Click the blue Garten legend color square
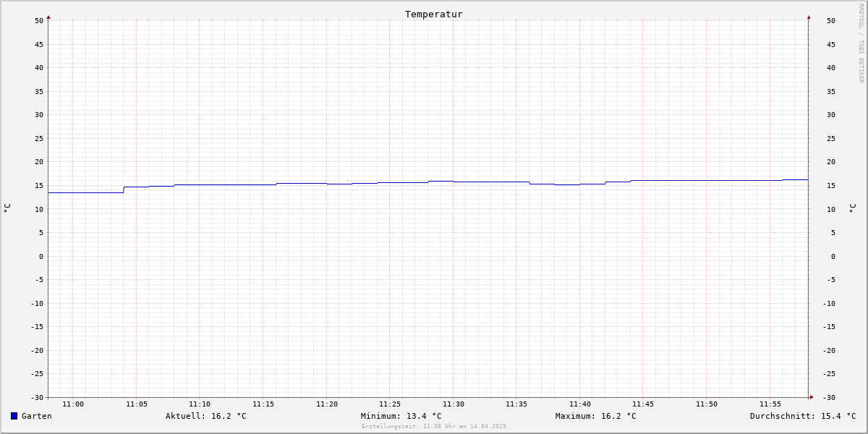Image resolution: width=868 pixels, height=434 pixels. (x=14, y=416)
